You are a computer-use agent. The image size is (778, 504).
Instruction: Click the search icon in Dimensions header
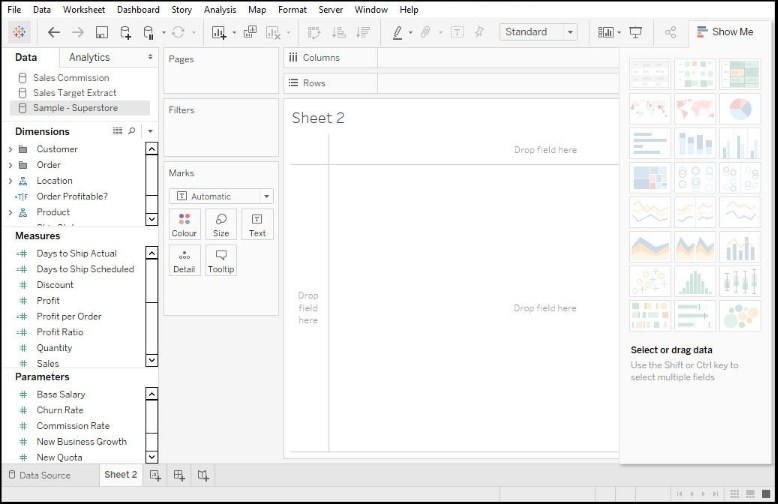(x=131, y=131)
